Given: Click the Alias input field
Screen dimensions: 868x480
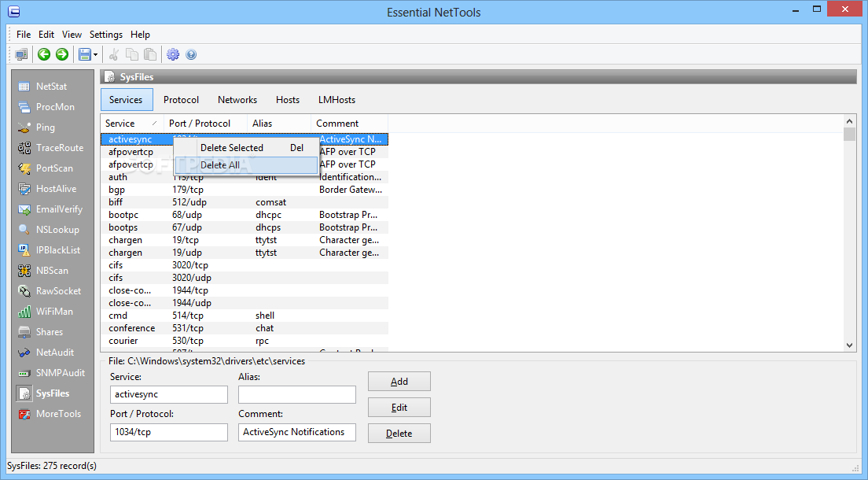Looking at the screenshot, I should [x=297, y=395].
